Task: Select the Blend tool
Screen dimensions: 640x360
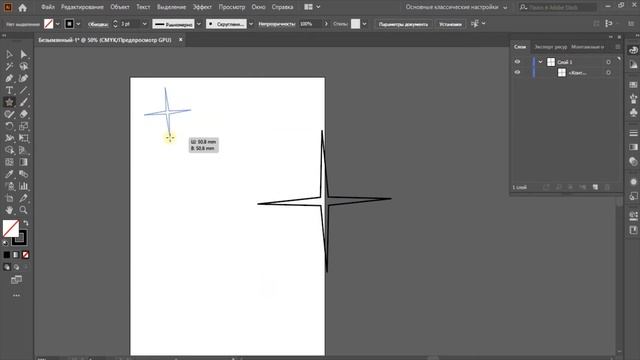Action: coord(23,174)
